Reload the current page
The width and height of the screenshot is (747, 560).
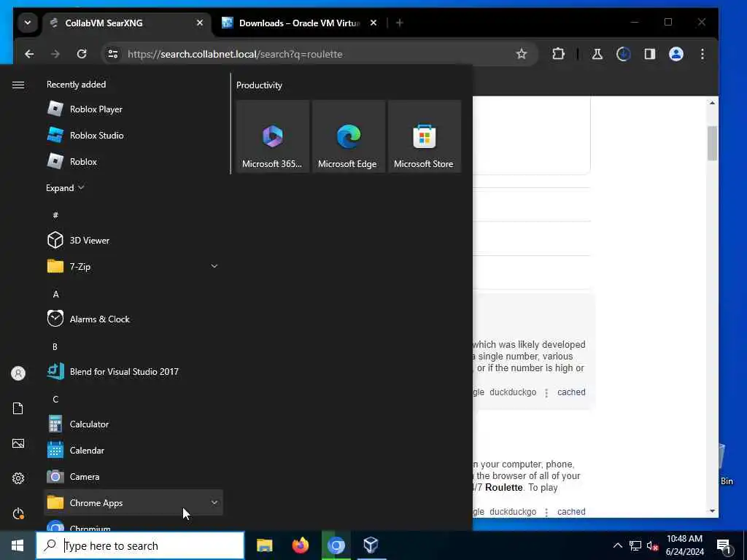82,54
